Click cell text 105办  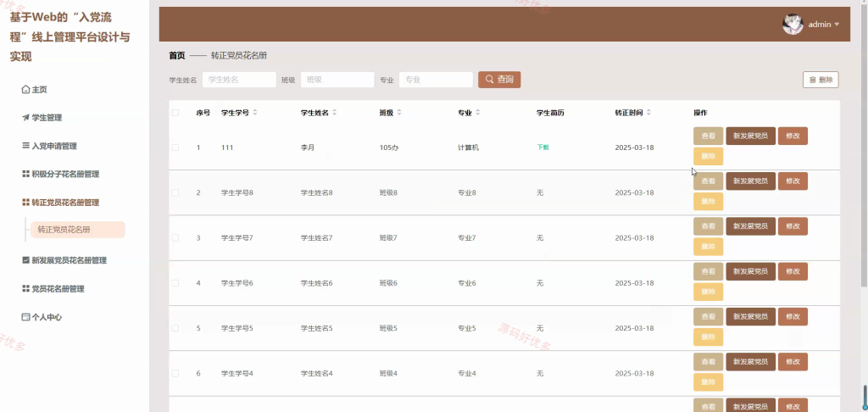click(388, 148)
